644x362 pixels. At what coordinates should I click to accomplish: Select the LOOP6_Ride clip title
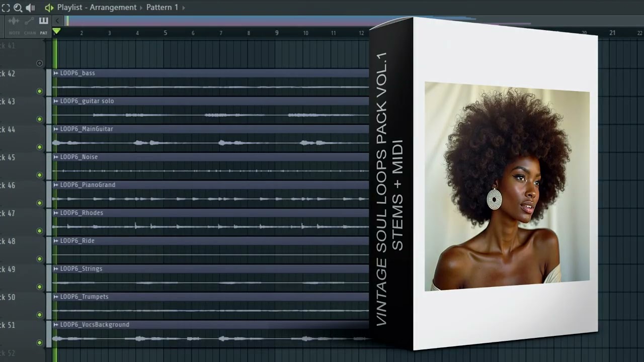pos(77,241)
